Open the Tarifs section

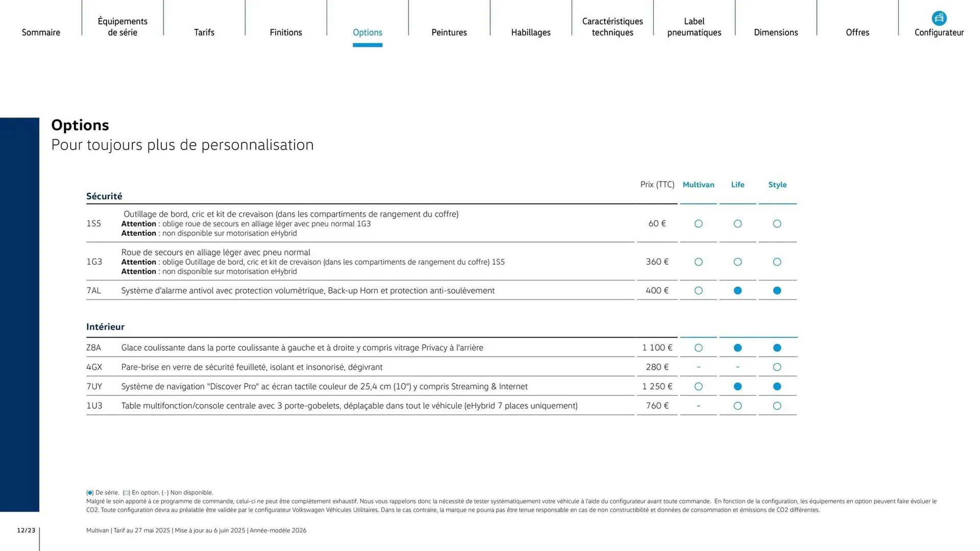pos(204,32)
